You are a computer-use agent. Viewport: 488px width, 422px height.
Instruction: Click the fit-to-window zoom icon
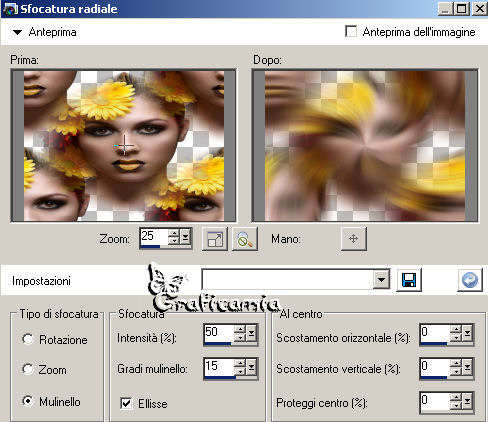215,239
